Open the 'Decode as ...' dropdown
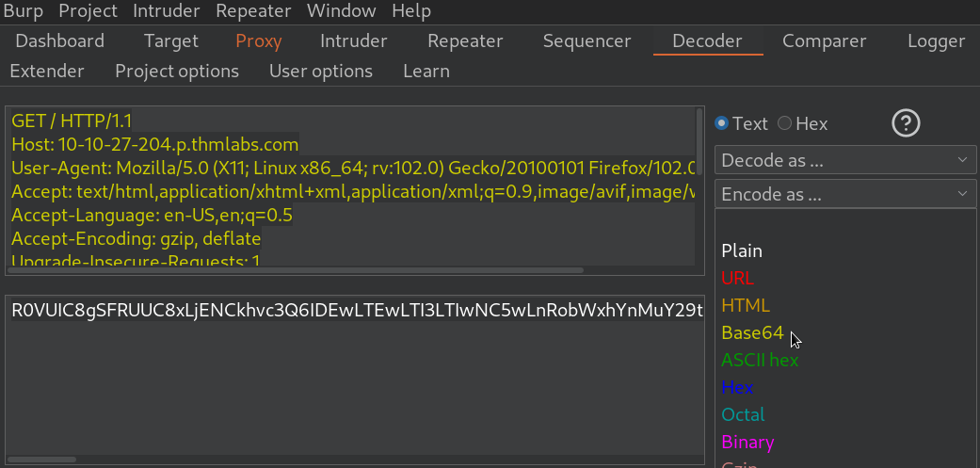Viewport: 980px width, 468px height. [845, 161]
